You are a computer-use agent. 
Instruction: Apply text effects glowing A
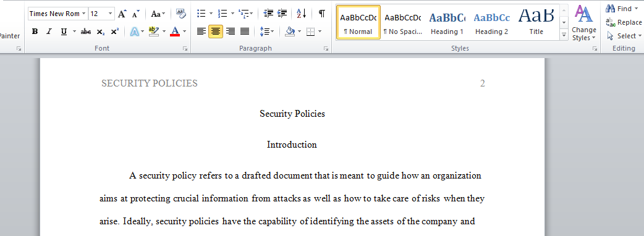(134, 31)
